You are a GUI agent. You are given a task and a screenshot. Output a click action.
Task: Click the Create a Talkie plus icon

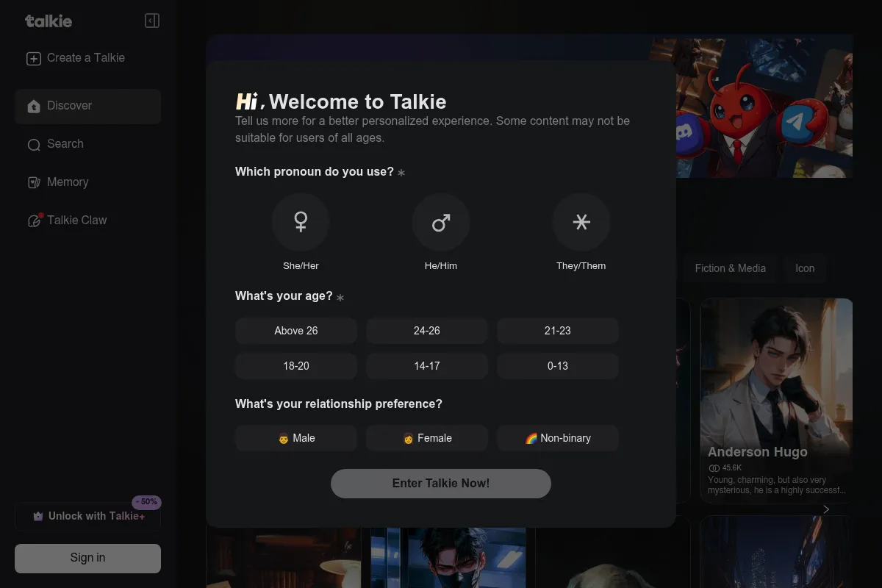tap(34, 59)
